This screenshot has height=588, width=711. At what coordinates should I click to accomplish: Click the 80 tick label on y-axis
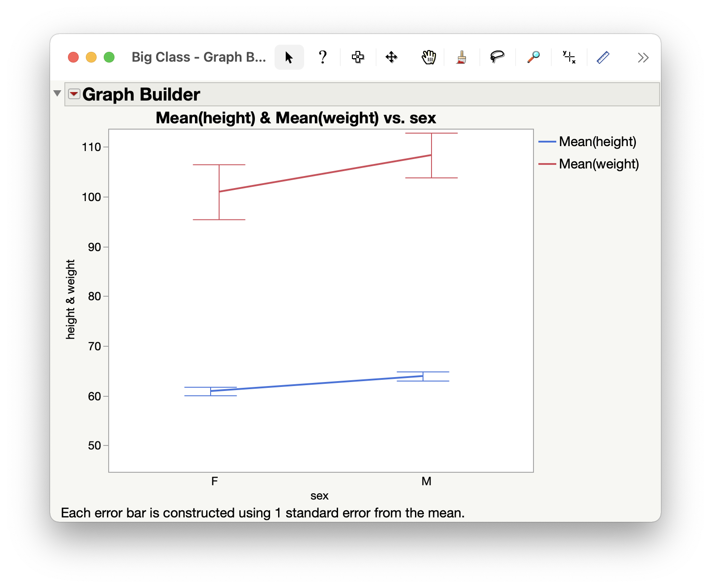(x=94, y=296)
